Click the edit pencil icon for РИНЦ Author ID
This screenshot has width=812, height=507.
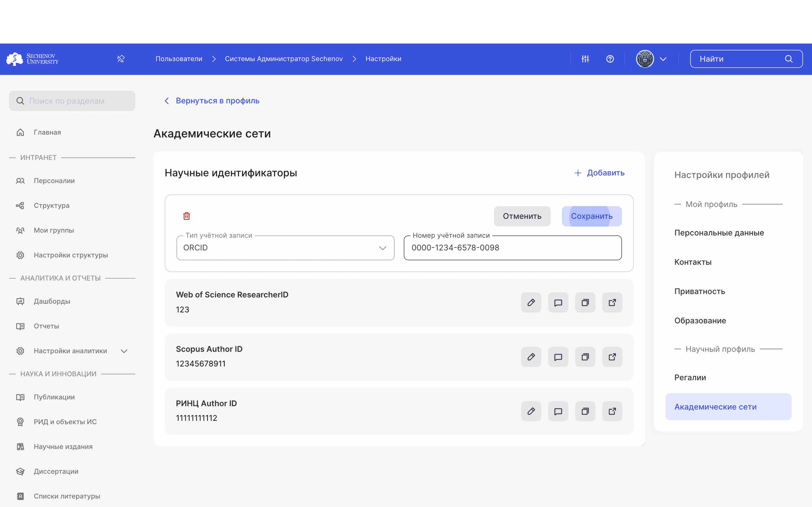531,411
